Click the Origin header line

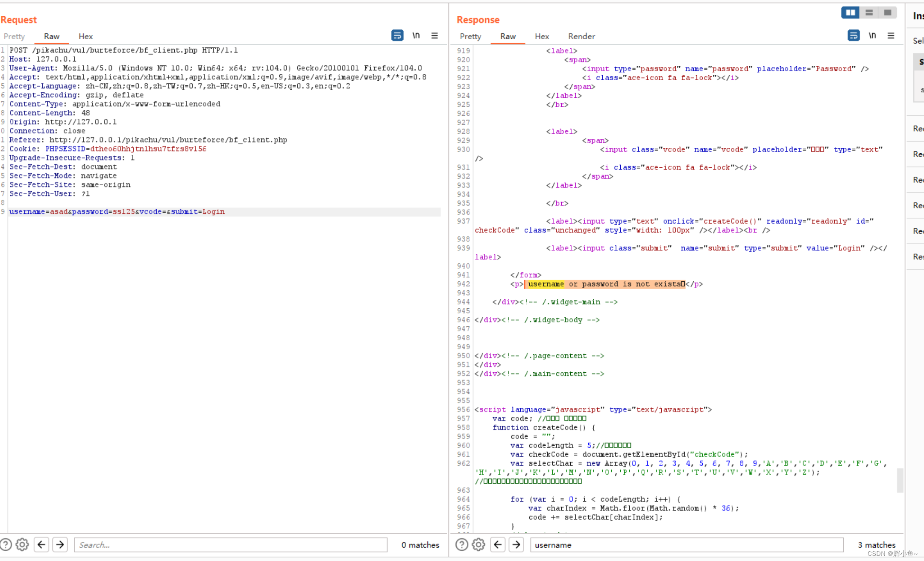click(x=63, y=122)
